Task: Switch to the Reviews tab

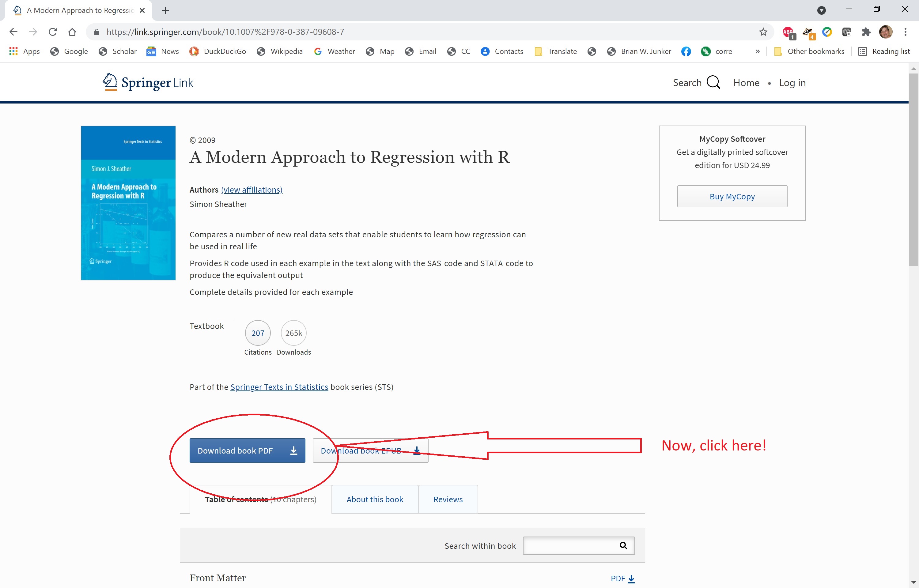Action: pos(448,499)
